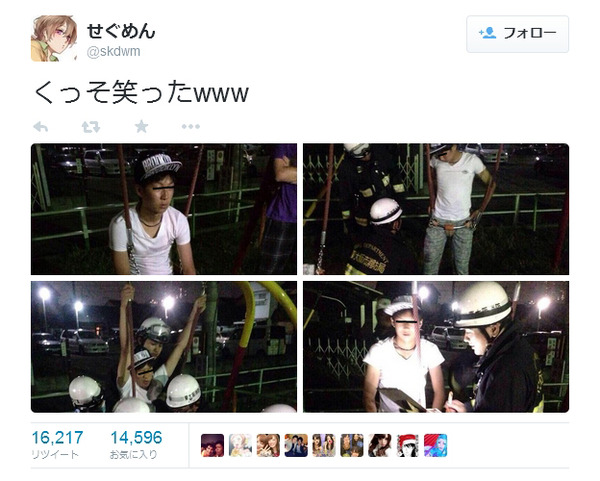
Task: View the 16,217 リツイート count
Action: point(57,444)
